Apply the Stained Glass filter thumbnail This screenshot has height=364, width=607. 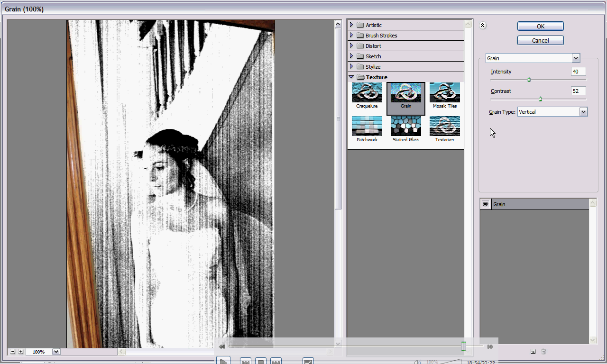click(x=406, y=126)
